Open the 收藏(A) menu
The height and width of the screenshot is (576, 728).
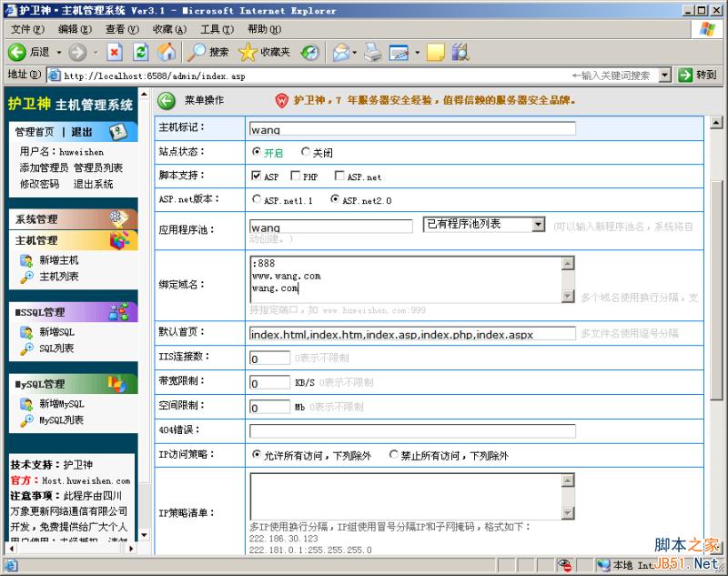click(x=169, y=29)
